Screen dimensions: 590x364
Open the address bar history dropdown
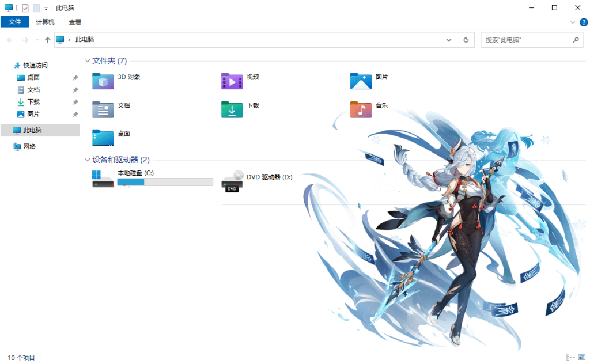coord(449,40)
